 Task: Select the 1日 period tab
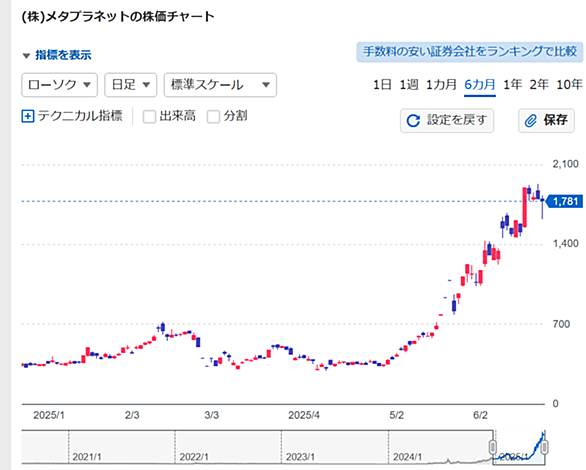coord(382,85)
